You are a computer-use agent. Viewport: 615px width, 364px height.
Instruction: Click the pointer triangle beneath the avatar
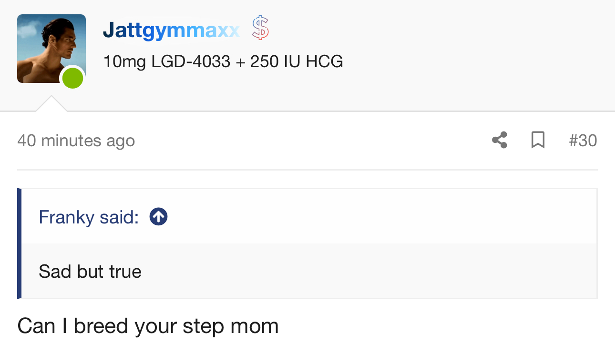tap(51, 103)
